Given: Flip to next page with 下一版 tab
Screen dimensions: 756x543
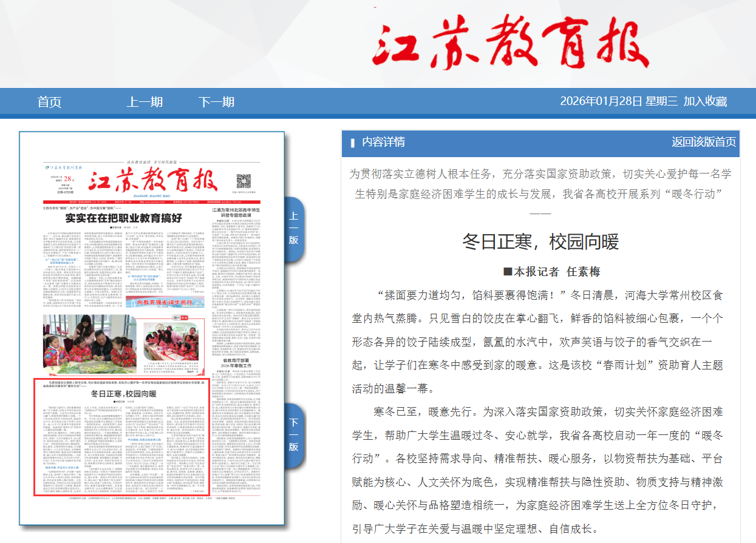Looking at the screenshot, I should click(x=293, y=434).
